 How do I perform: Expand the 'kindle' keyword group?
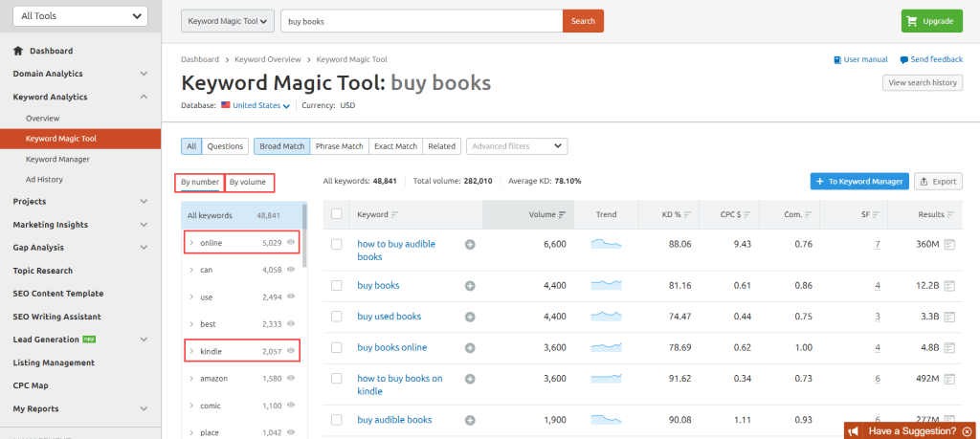[x=191, y=352]
